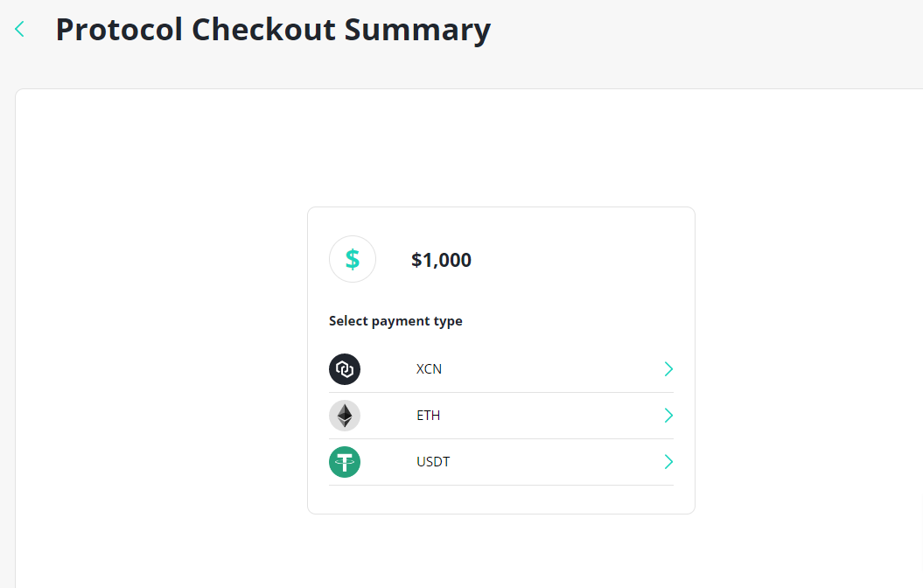
Task: Click the dark XCN coin logo
Action: click(x=345, y=369)
